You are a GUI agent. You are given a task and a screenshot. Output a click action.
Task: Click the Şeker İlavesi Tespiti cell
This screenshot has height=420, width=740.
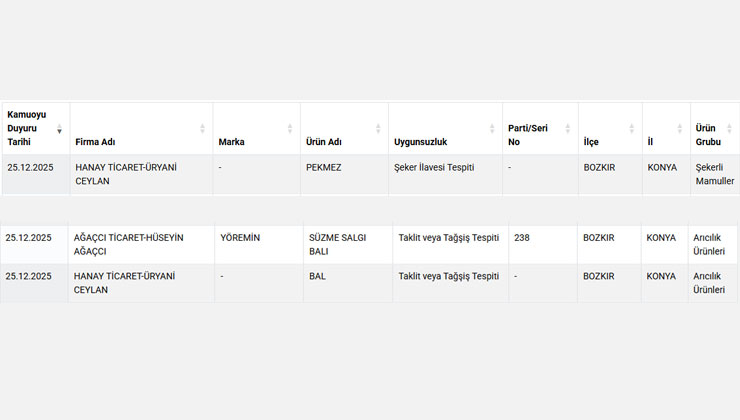click(x=434, y=167)
